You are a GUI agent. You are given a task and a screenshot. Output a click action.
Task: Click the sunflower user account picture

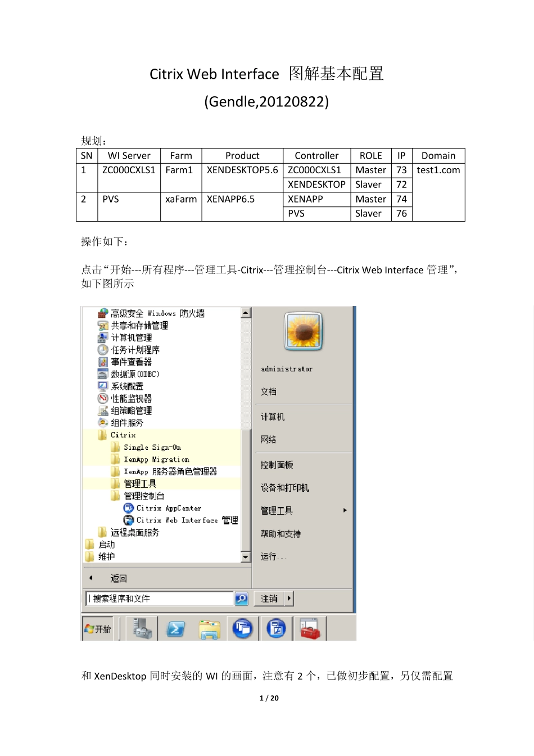(304, 331)
